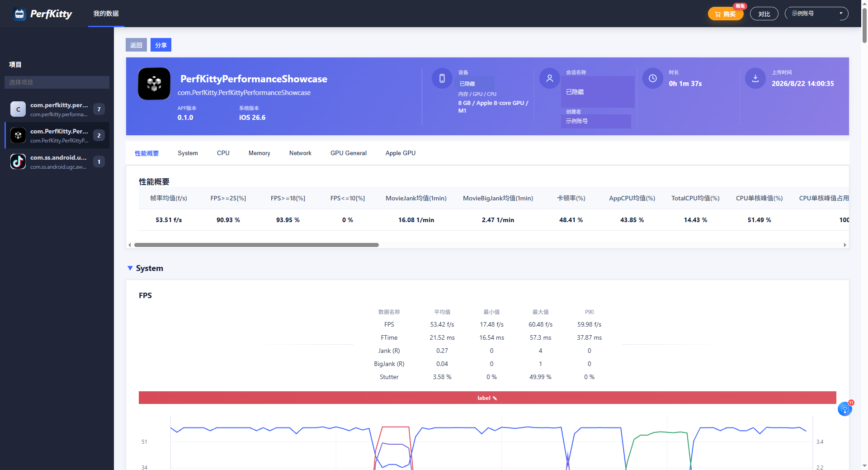The width and height of the screenshot is (868, 470).
Task: Click the 购买 purchase button
Action: pyautogui.click(x=726, y=14)
